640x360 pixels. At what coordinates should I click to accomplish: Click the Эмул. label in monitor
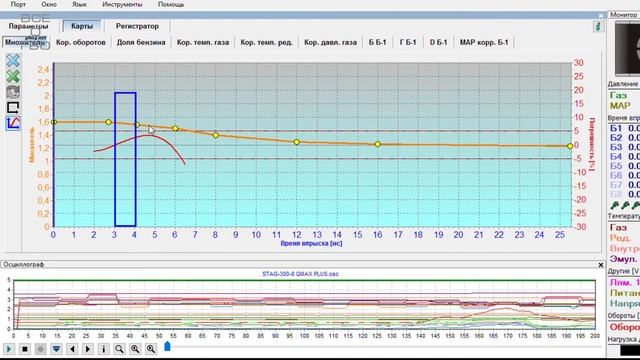[623, 259]
